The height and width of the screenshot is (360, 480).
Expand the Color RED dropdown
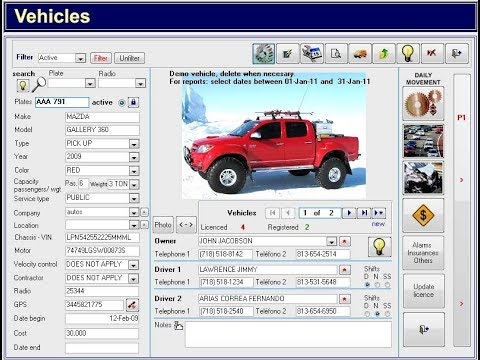(x=134, y=171)
